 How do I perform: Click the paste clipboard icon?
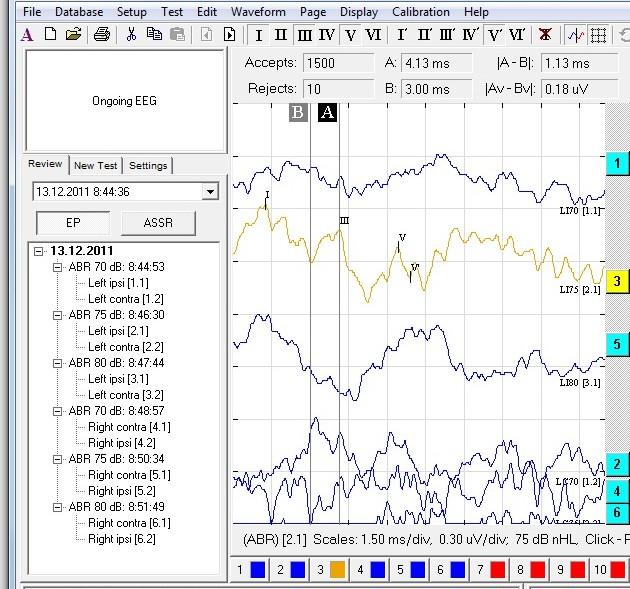[x=177, y=35]
